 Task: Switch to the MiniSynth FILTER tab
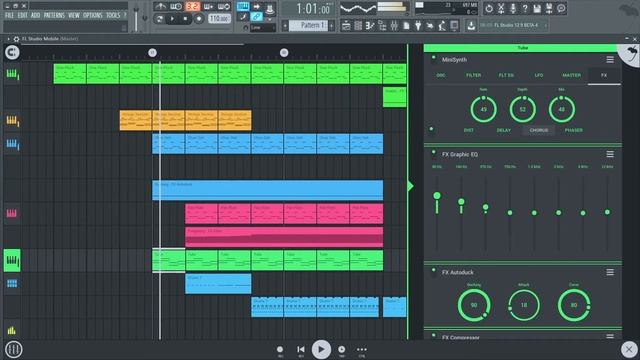click(473, 76)
